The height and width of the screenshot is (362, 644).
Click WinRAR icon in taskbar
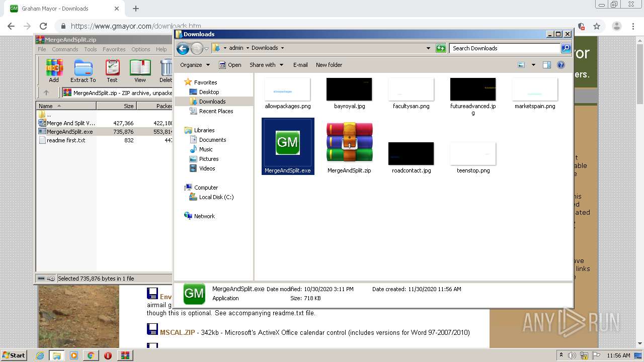(x=125, y=355)
